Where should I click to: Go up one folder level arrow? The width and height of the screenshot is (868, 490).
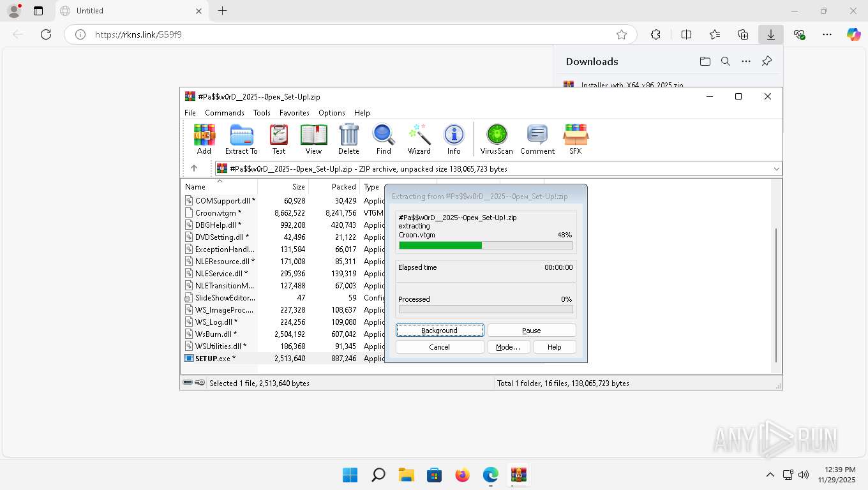[x=194, y=168]
